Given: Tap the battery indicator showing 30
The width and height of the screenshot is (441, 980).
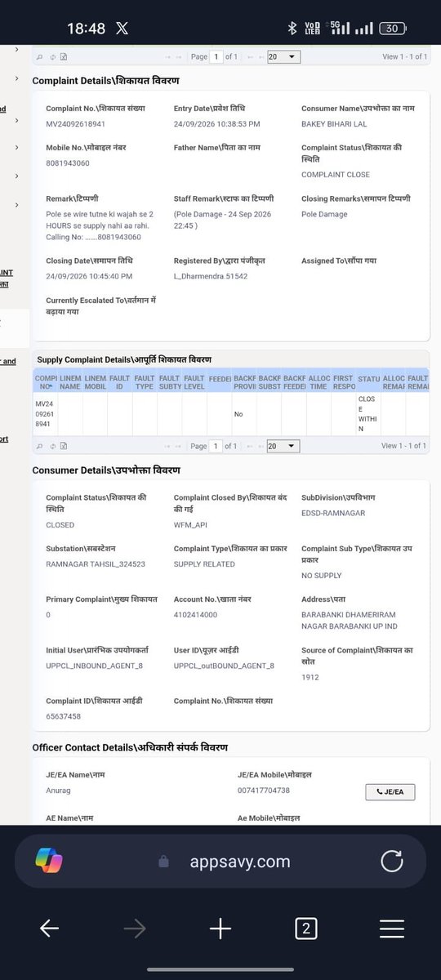Looking at the screenshot, I should tap(392, 28).
